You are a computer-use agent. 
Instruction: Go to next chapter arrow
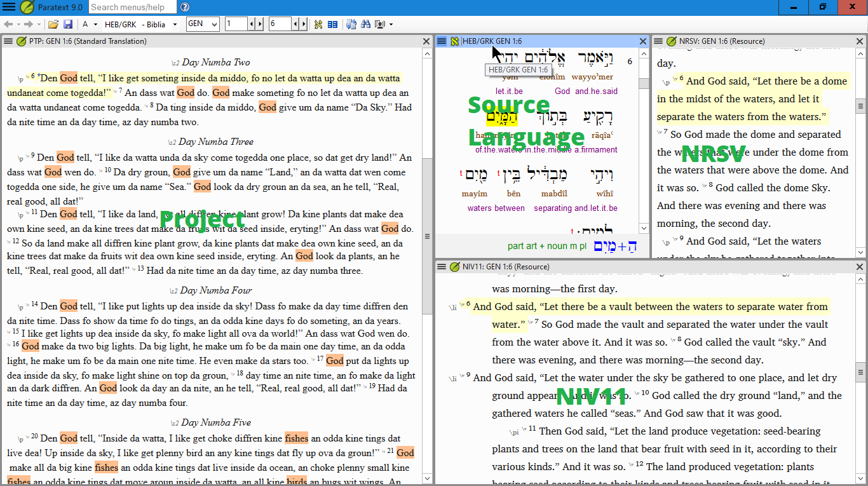click(x=259, y=24)
